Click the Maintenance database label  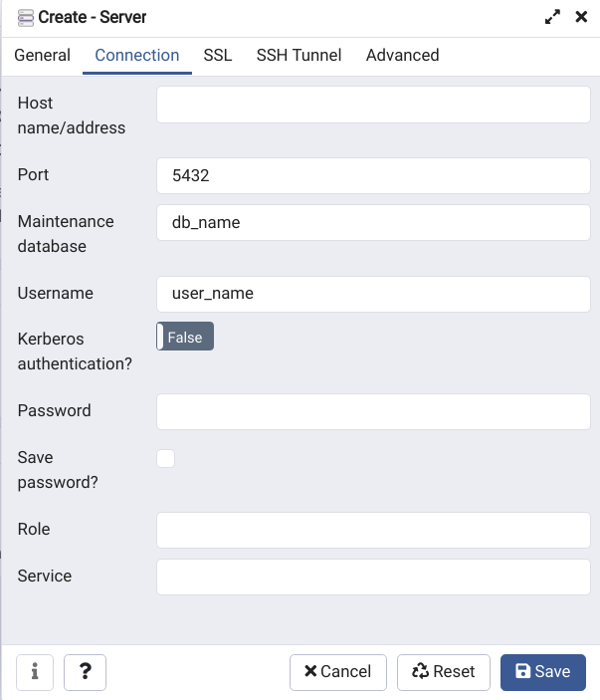[x=66, y=233]
